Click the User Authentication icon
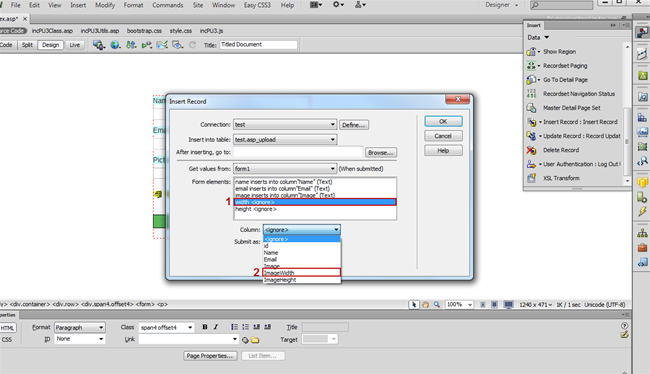This screenshot has height=374, width=650. [531, 164]
